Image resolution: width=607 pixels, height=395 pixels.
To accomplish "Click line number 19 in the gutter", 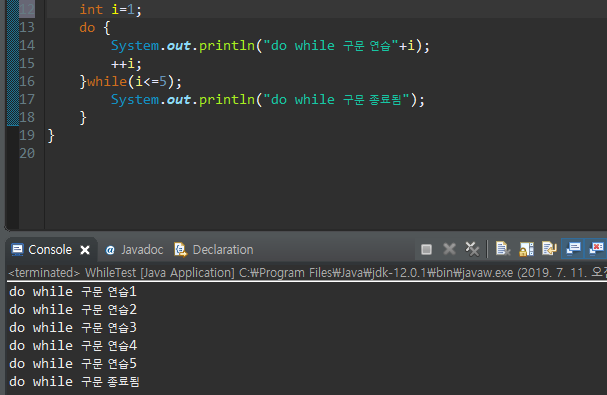I will coord(27,136).
